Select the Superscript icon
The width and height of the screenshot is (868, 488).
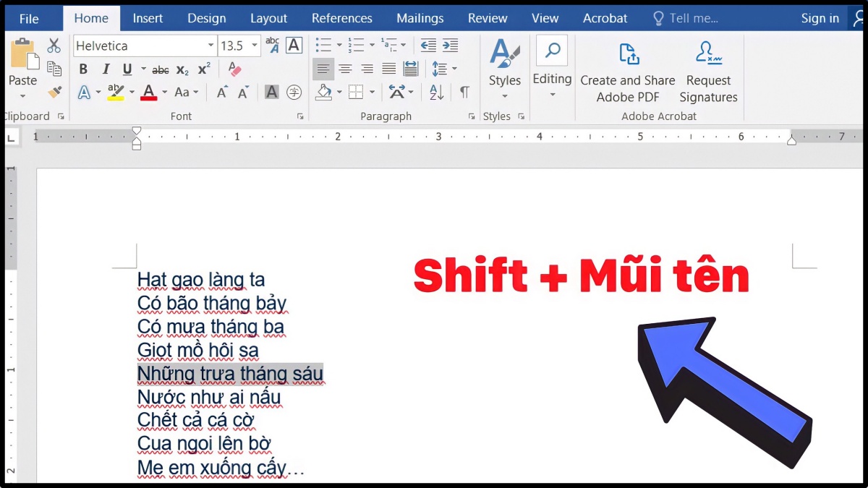tap(204, 69)
